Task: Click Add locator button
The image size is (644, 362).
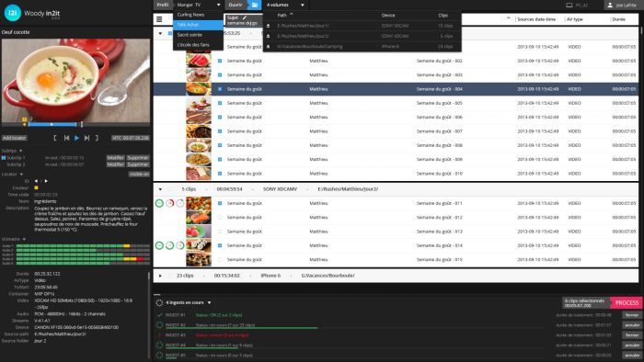Action: (x=15, y=138)
